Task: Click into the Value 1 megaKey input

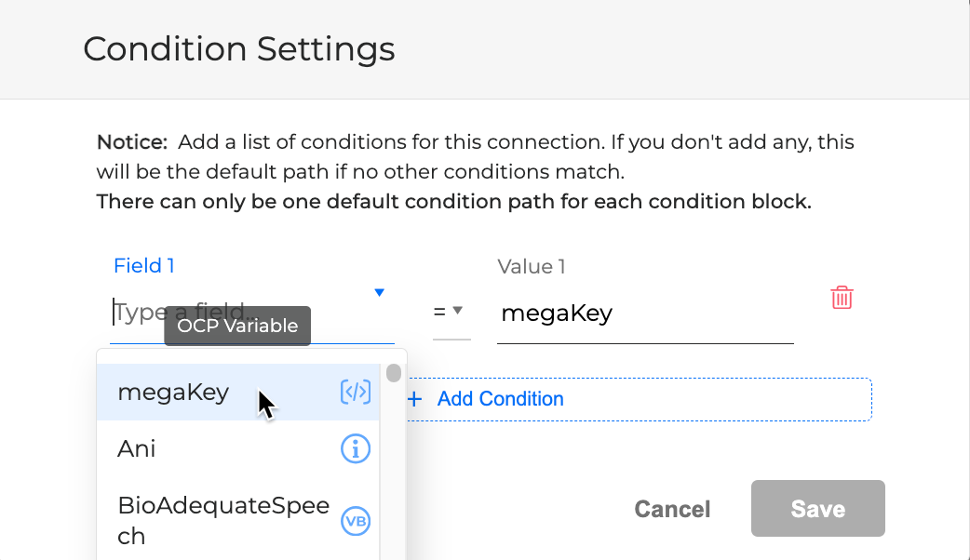Action: coord(644,313)
